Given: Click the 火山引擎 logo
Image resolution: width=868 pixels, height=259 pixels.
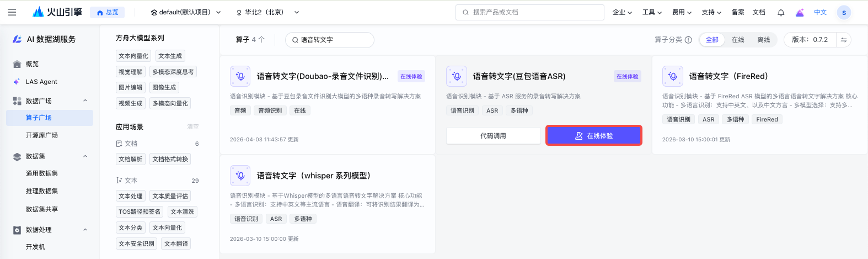Looking at the screenshot, I should tap(57, 12).
